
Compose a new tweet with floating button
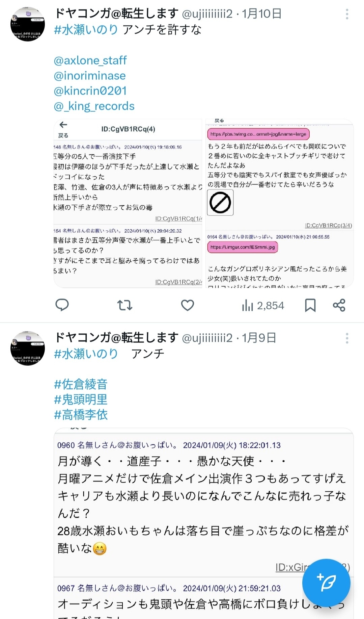click(x=326, y=583)
